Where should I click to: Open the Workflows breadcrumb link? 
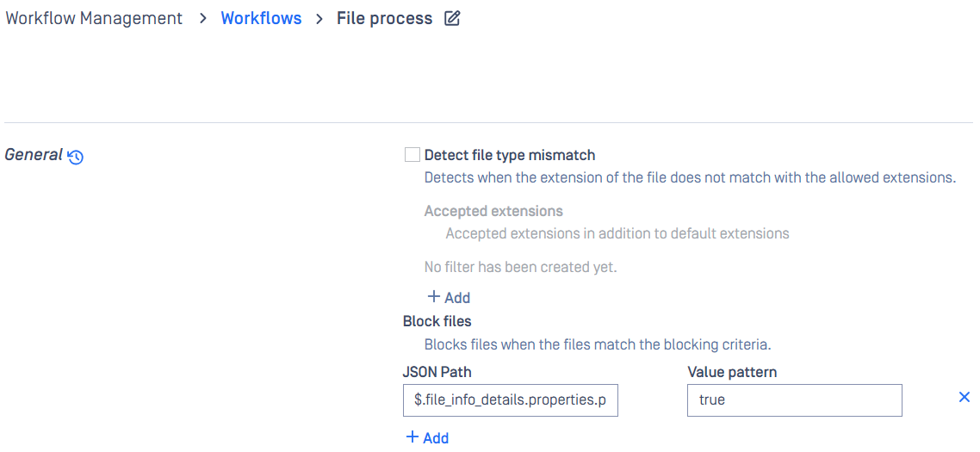pos(261,18)
